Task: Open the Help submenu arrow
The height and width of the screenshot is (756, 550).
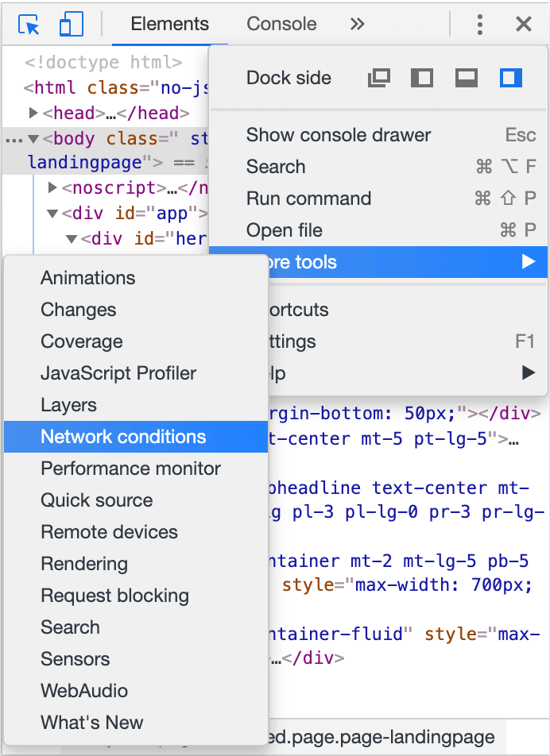Action: click(x=528, y=372)
